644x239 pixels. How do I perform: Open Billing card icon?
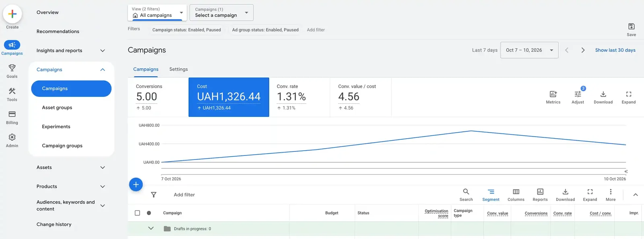tap(12, 114)
